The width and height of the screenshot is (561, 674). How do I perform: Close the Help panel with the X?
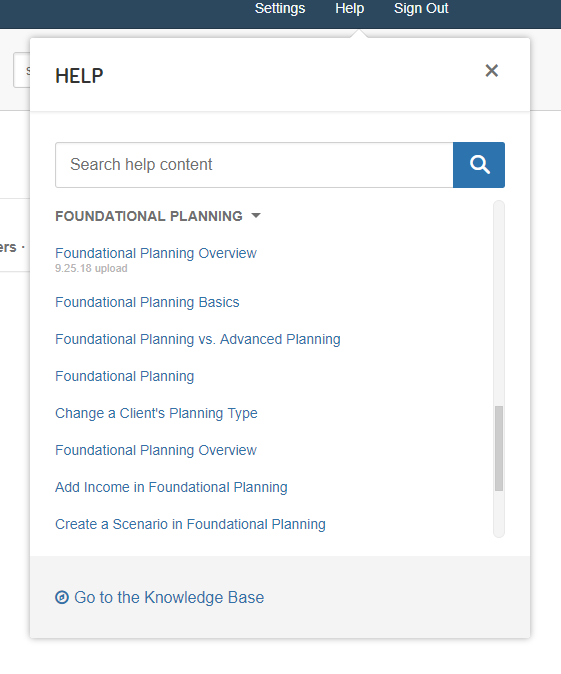pos(491,70)
